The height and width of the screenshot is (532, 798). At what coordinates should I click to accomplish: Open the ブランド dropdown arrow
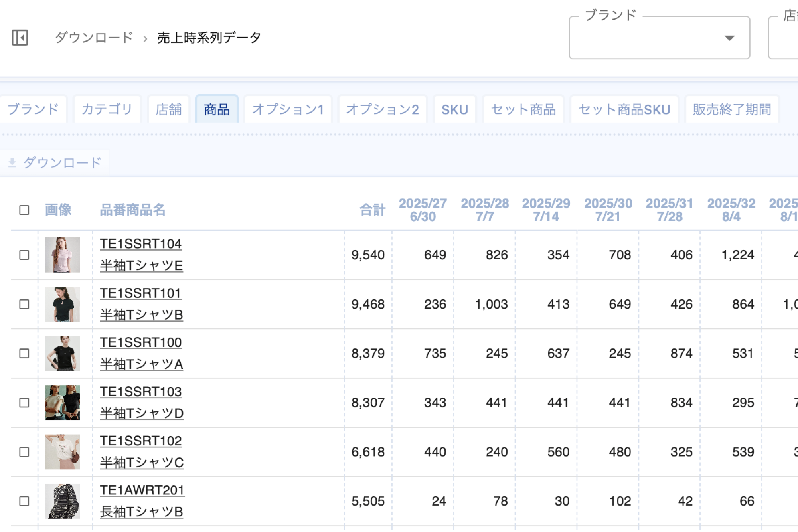(729, 38)
